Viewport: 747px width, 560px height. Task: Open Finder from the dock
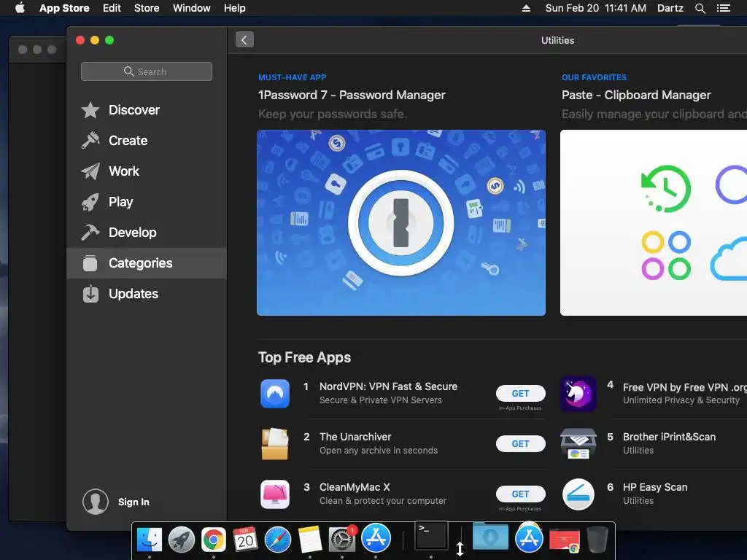point(149,540)
